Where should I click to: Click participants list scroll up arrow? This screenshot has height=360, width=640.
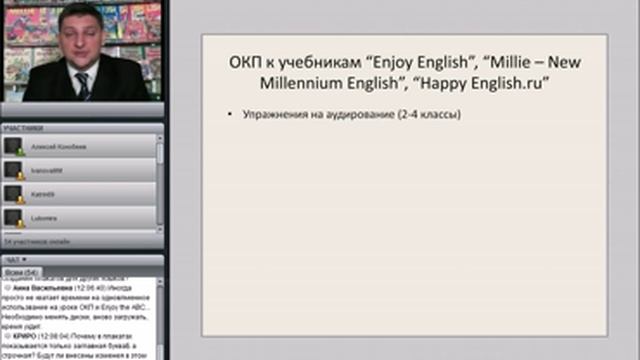click(x=160, y=138)
